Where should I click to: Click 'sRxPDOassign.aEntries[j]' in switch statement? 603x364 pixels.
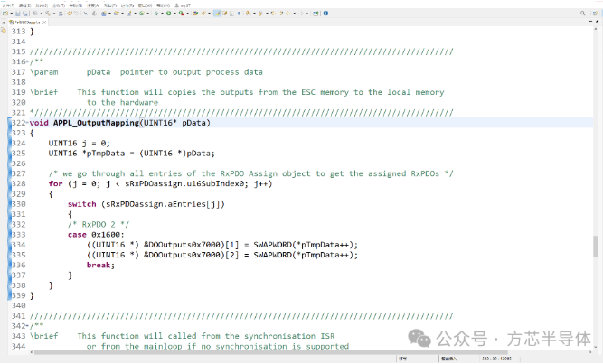click(x=163, y=204)
